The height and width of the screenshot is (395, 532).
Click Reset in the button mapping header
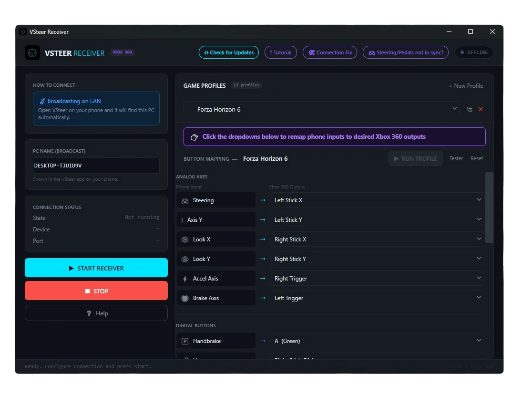point(476,158)
